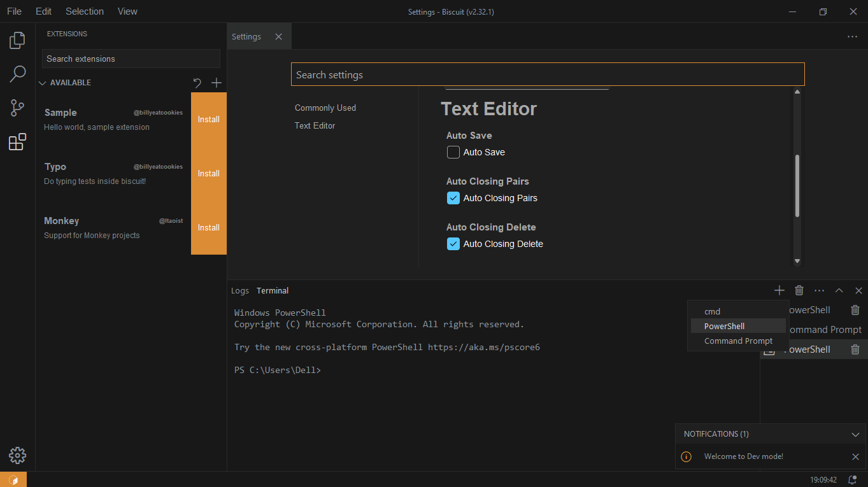
Task: Open the Text Editor settings category
Action: (315, 125)
